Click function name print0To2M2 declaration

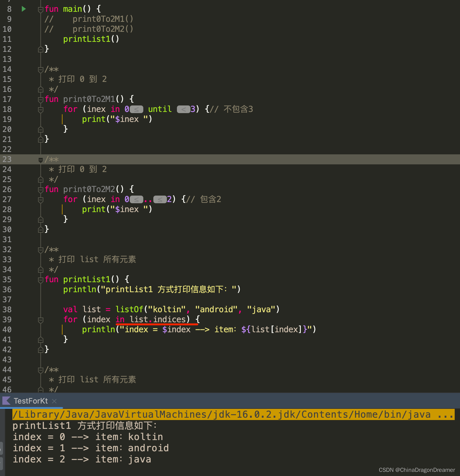(x=89, y=189)
